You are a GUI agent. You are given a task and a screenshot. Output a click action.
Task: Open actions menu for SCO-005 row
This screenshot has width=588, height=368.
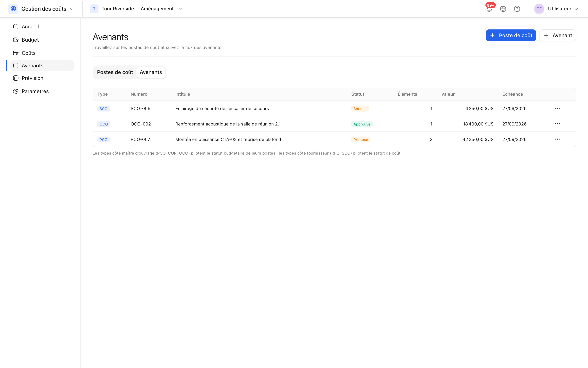557,108
